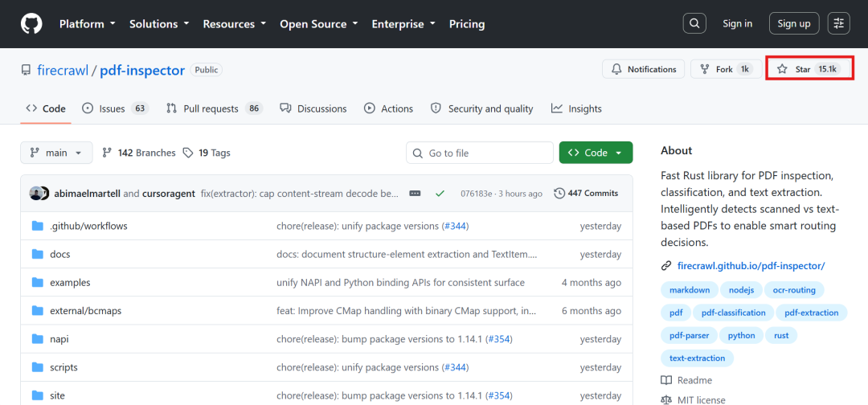This screenshot has width=868, height=405.
Task: Open 'feat: Improve CMap handling' commit message
Action: [x=406, y=311]
